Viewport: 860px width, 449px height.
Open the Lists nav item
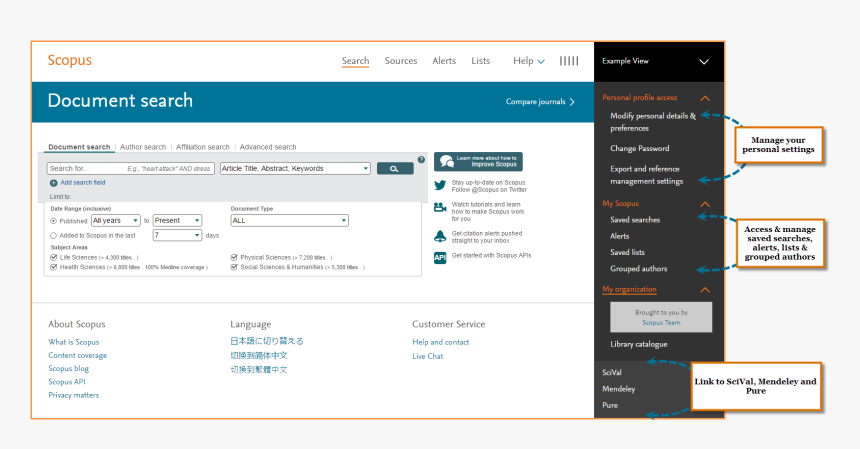pos(480,61)
